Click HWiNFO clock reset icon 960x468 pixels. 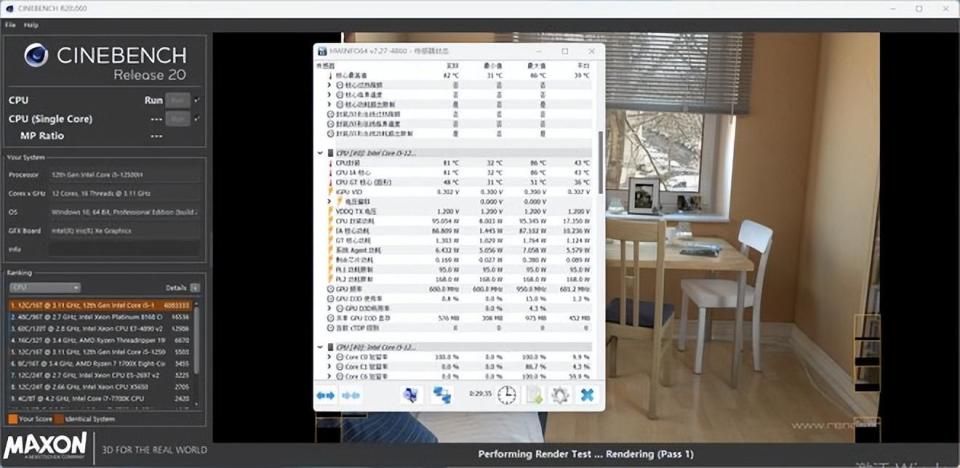[x=506, y=395]
